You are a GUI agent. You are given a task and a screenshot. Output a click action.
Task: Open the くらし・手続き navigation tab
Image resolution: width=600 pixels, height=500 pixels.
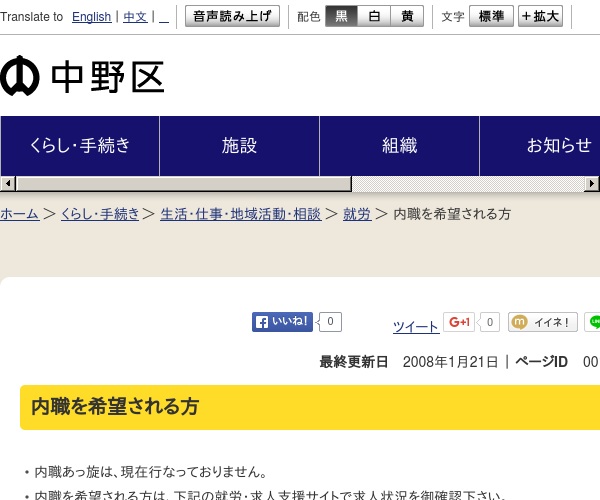(x=80, y=146)
